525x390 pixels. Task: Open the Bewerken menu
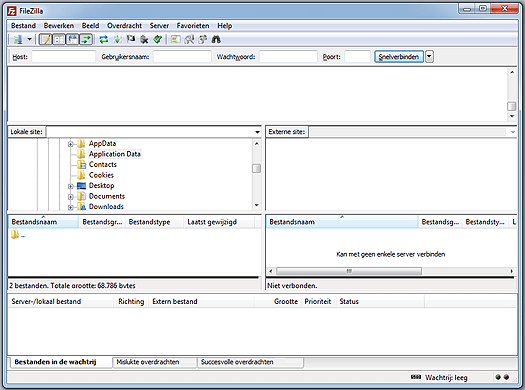point(59,26)
